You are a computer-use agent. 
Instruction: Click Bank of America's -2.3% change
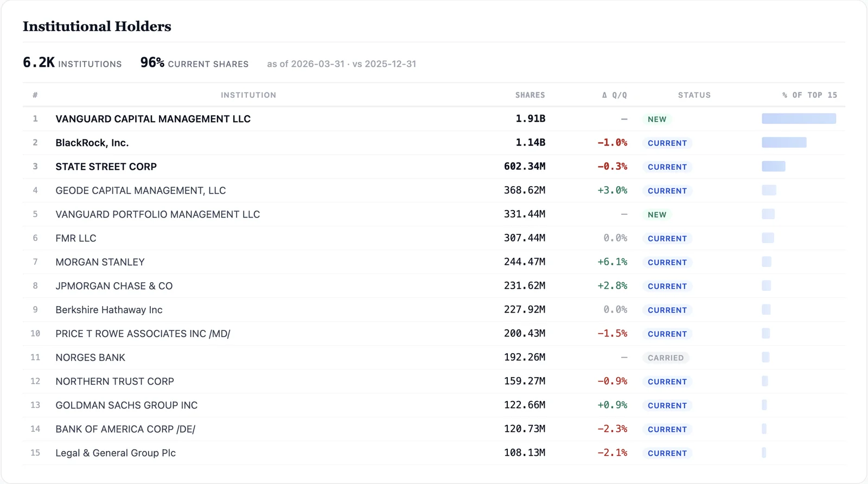click(612, 429)
